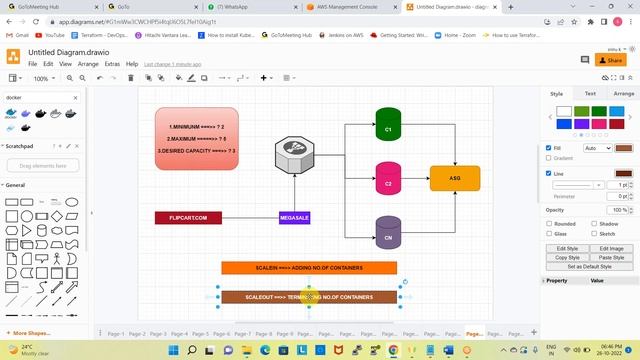The image size is (640, 360).
Task: Open the Extras menu
Action: (112, 64)
